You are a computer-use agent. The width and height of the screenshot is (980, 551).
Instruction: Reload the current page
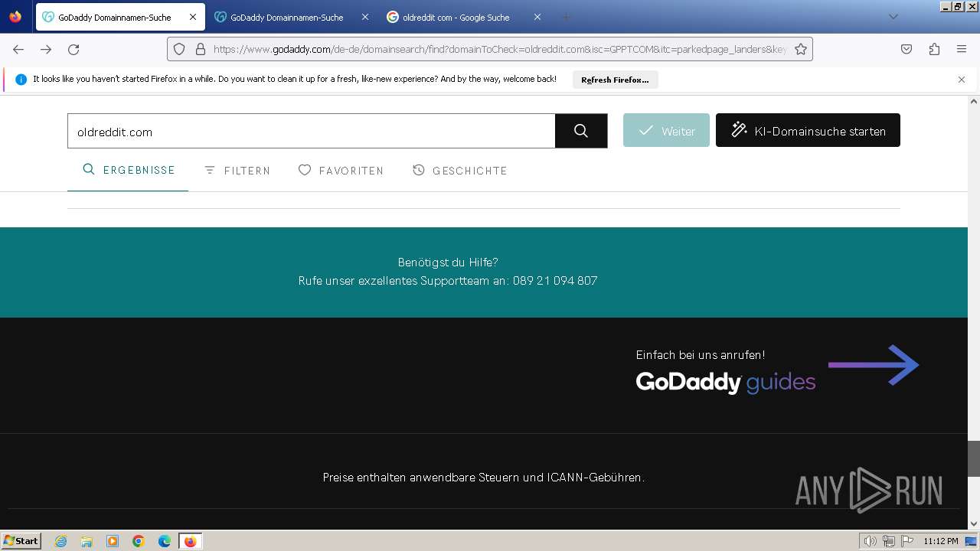(x=73, y=49)
